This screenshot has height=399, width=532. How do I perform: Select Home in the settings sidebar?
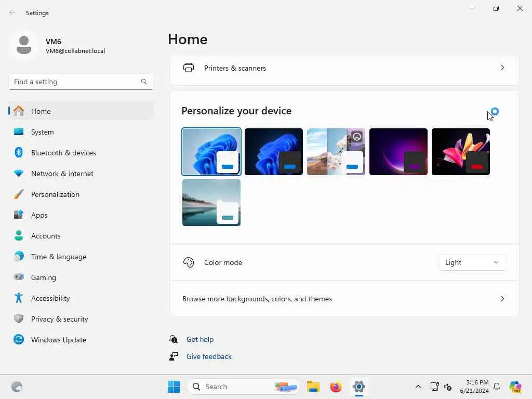pyautogui.click(x=81, y=111)
